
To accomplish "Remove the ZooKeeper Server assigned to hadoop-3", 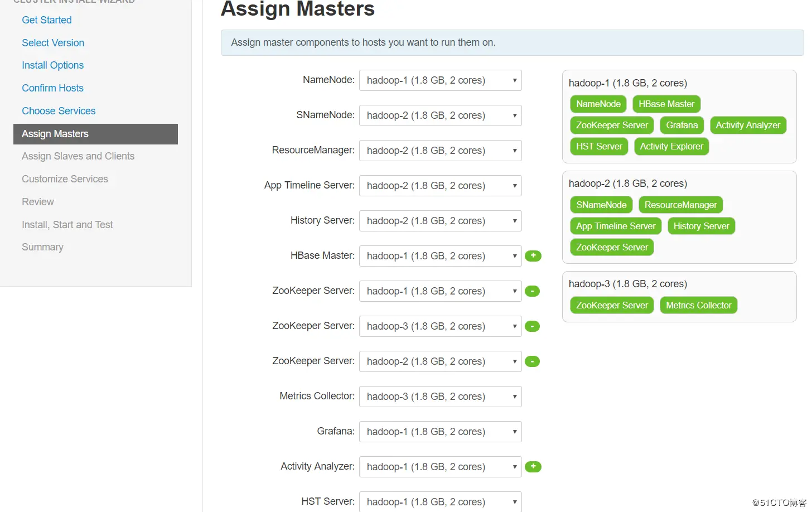I will [533, 326].
